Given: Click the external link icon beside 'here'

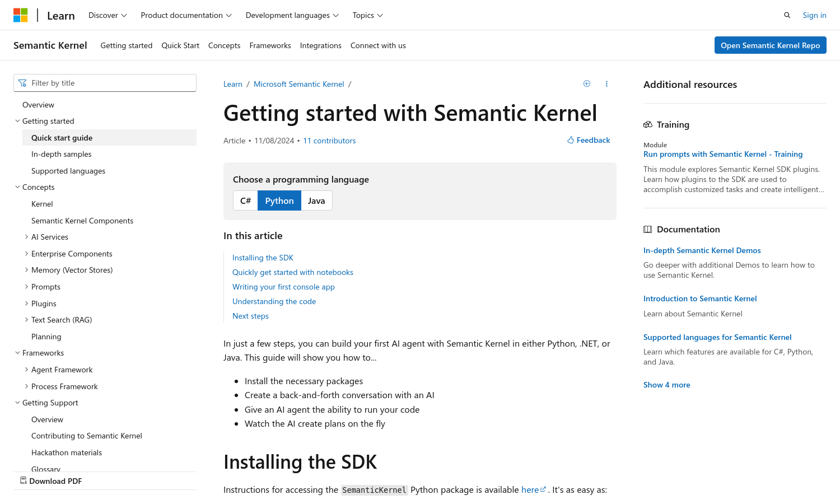Looking at the screenshot, I should (543, 489).
